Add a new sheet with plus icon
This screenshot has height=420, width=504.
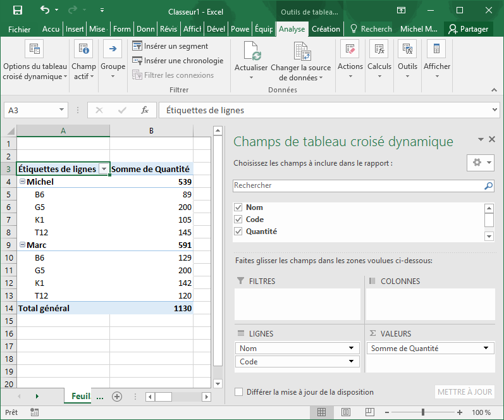(x=116, y=397)
